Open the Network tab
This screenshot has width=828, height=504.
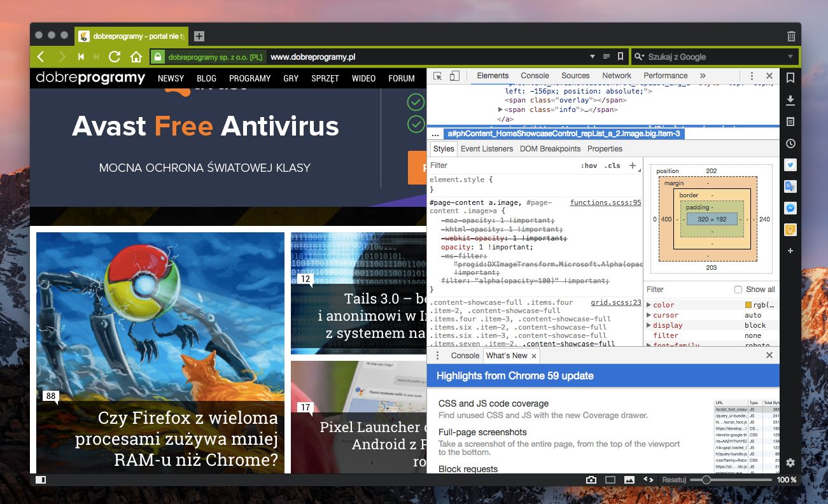point(617,76)
